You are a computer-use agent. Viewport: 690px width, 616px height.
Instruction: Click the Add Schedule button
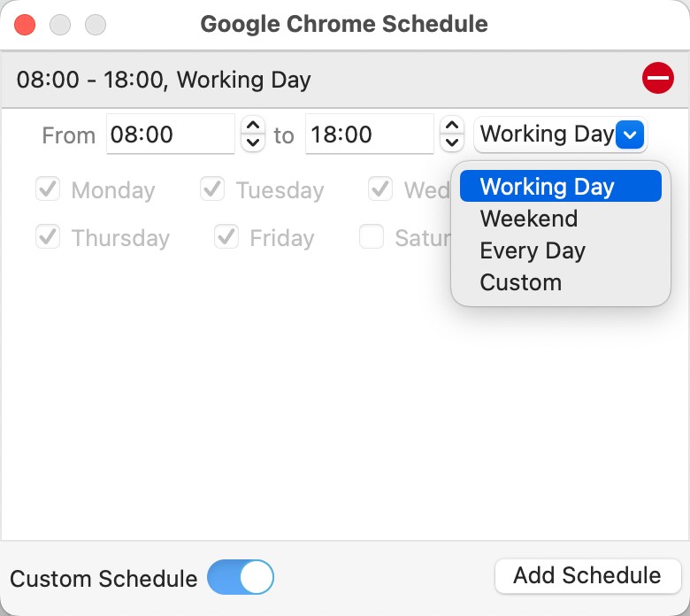click(587, 576)
